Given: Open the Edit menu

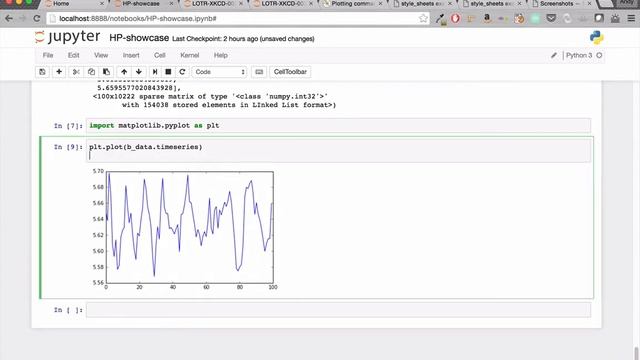Looking at the screenshot, I should point(73,55).
